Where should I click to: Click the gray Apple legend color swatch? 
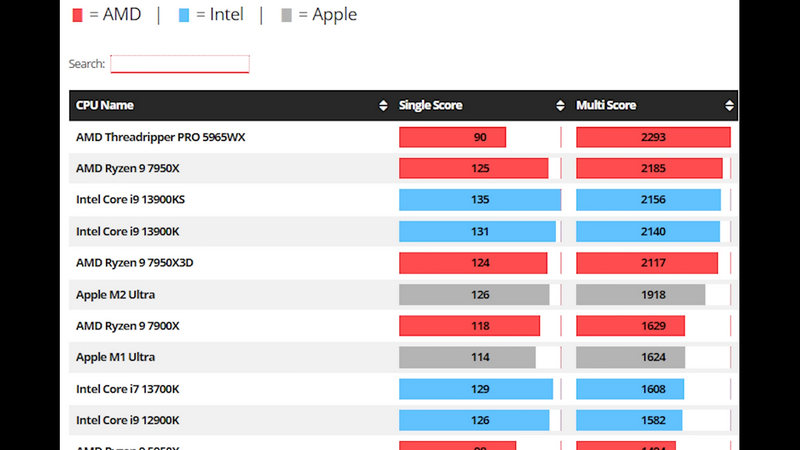(x=288, y=15)
